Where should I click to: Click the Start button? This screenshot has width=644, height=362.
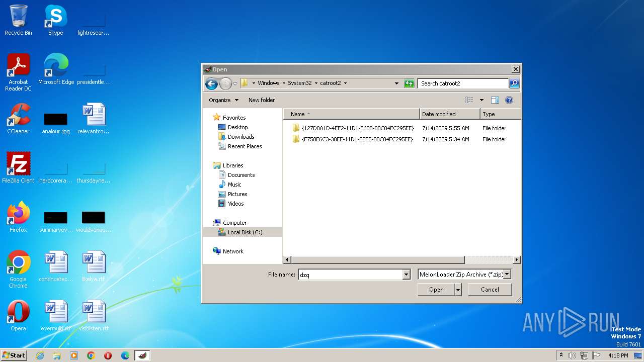tap(14, 355)
